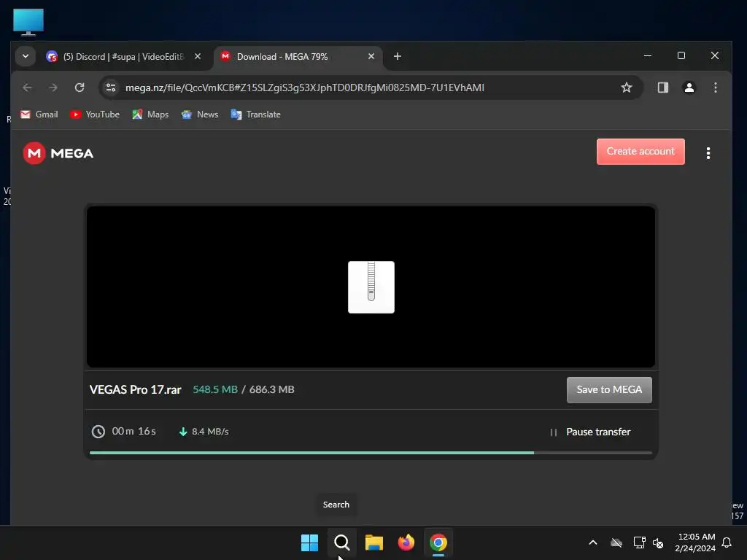Click the Create account button
Screen dimensions: 747x560
pos(640,152)
